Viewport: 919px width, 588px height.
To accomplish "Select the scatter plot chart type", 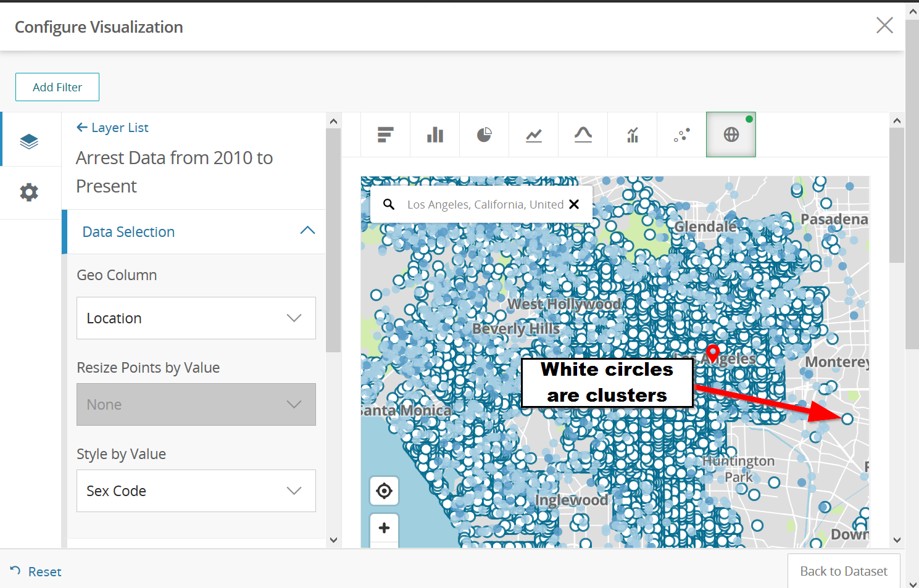I will click(x=682, y=135).
